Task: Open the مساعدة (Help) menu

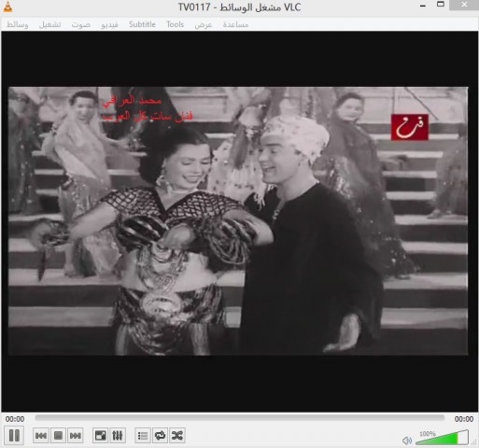Action: click(235, 24)
